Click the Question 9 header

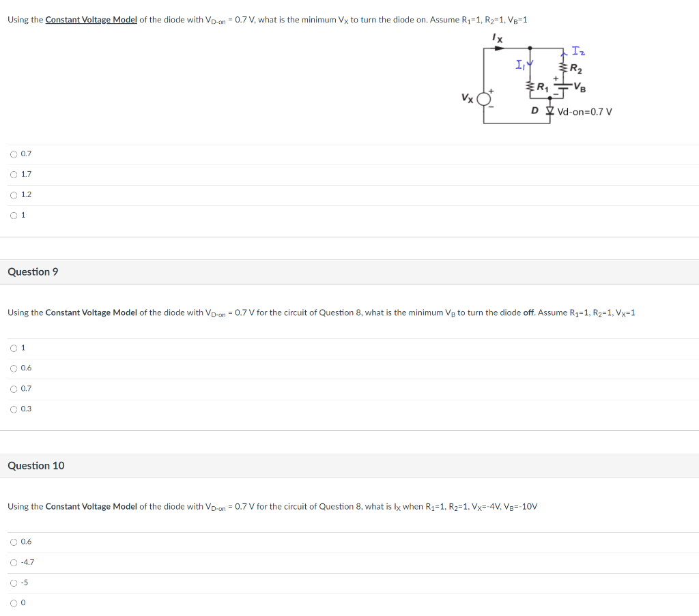33,272
